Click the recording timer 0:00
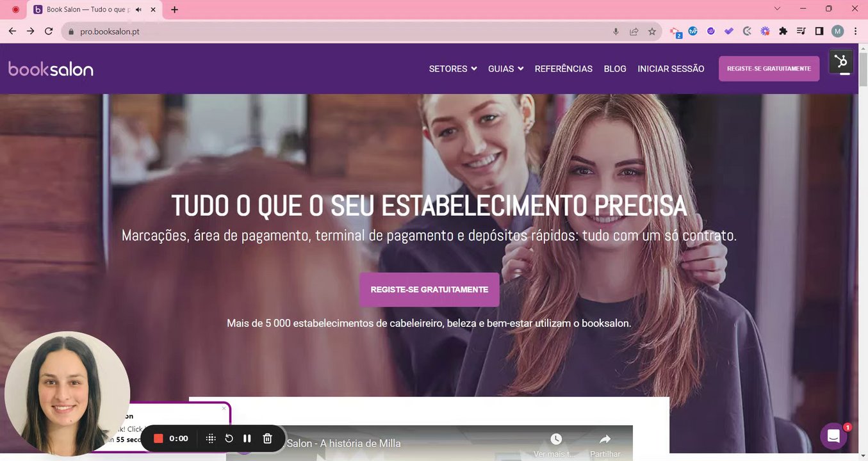This screenshot has width=868, height=461. [179, 439]
